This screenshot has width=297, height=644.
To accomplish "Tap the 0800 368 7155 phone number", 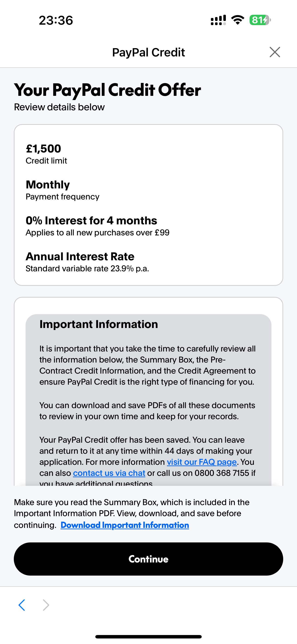I will pos(222,473).
